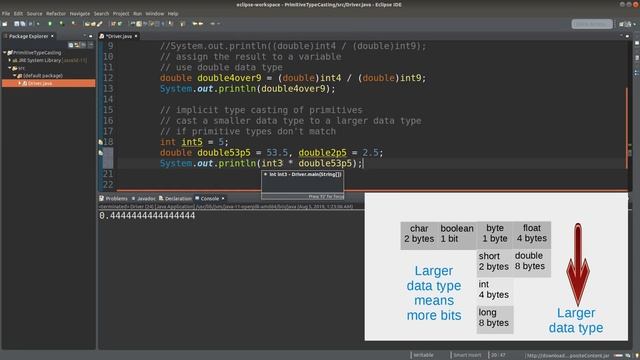This screenshot has width=640, height=360.
Task: Click the New file toolbar icon
Action: click(5, 24)
